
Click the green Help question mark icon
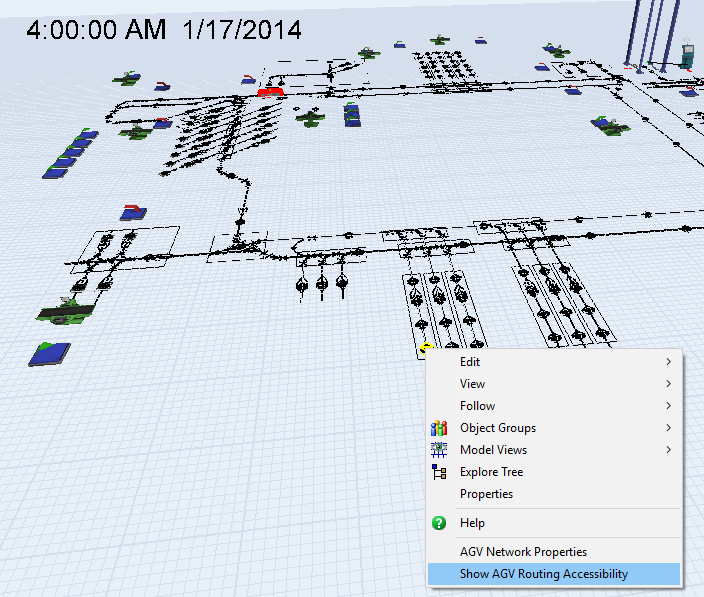[438, 523]
